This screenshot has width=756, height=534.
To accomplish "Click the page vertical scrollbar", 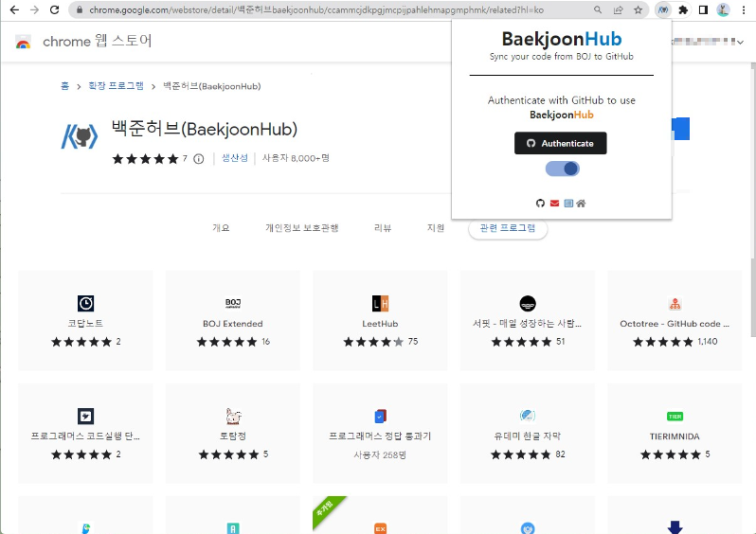I will click(x=752, y=200).
